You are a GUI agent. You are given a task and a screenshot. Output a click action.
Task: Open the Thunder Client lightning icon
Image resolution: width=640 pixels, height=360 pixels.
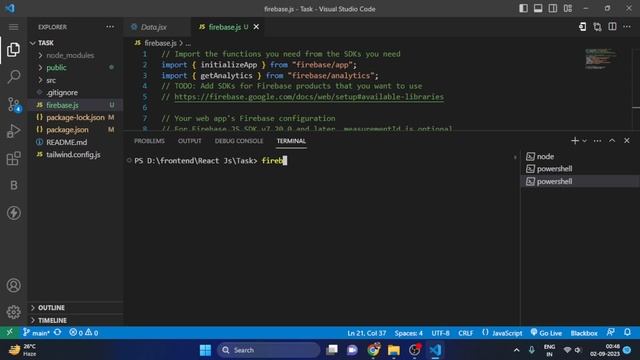click(x=13, y=213)
